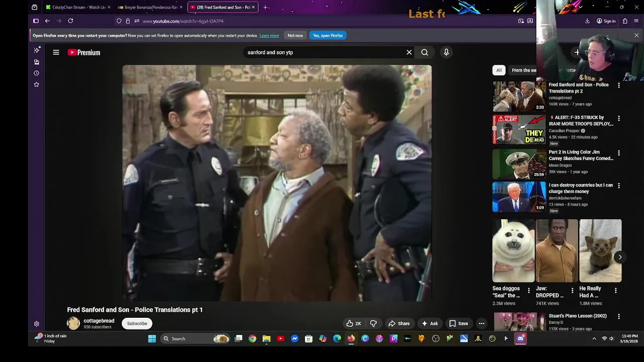Open more actions next to Save
Viewport: 644px width, 362px height.
click(x=481, y=323)
